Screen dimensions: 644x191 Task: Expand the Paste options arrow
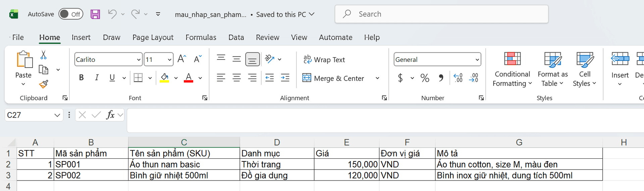[23, 84]
